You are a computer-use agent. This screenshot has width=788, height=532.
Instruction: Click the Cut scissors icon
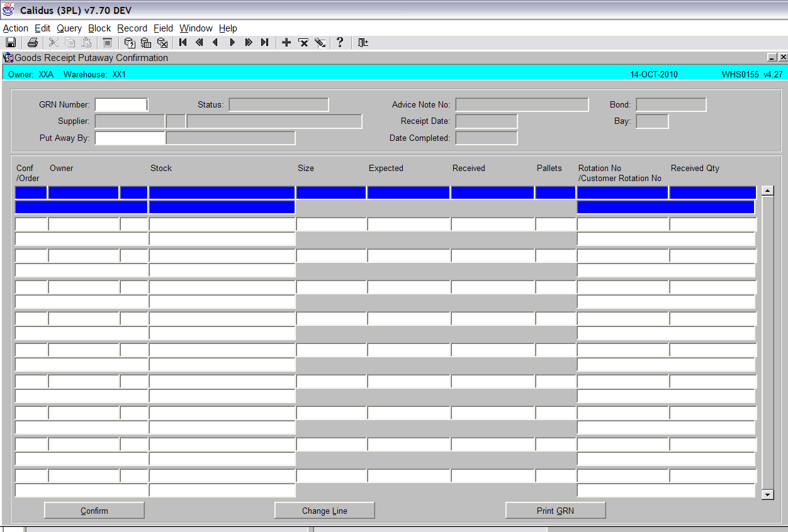click(x=53, y=43)
